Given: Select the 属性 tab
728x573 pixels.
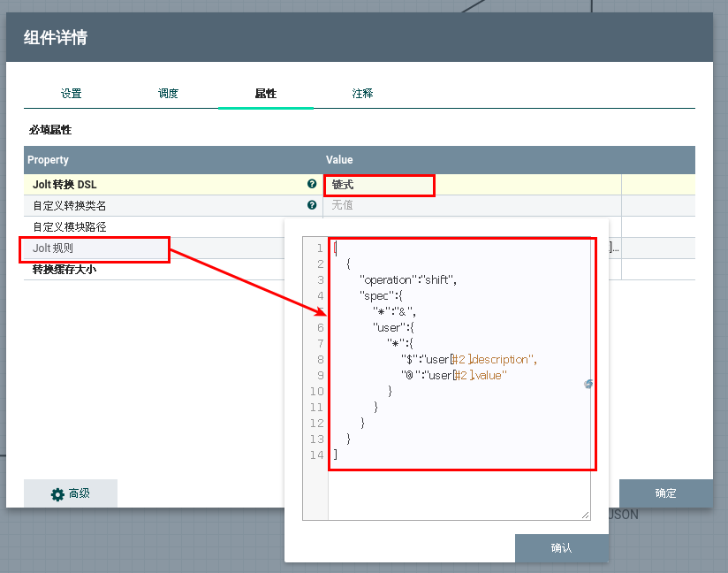Looking at the screenshot, I should tap(265, 94).
